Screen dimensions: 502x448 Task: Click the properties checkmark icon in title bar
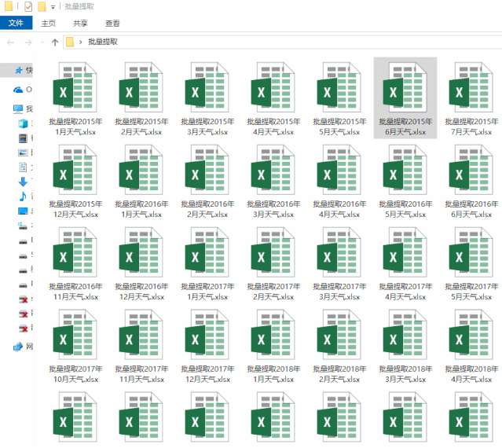coord(28,6)
